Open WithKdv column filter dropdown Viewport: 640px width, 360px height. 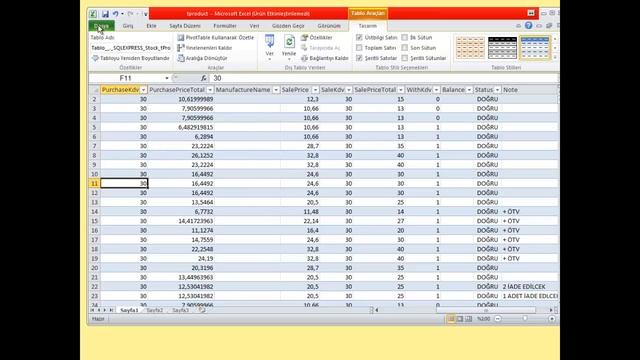(x=436, y=90)
